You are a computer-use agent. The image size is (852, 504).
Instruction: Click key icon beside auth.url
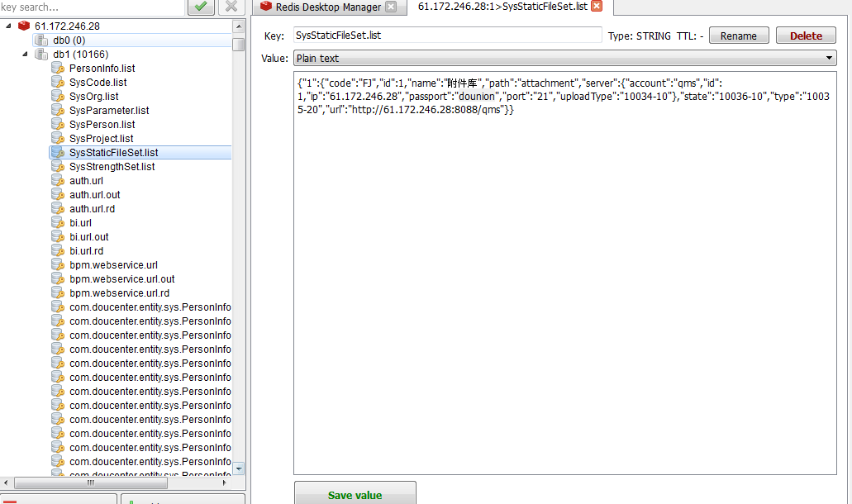click(58, 180)
